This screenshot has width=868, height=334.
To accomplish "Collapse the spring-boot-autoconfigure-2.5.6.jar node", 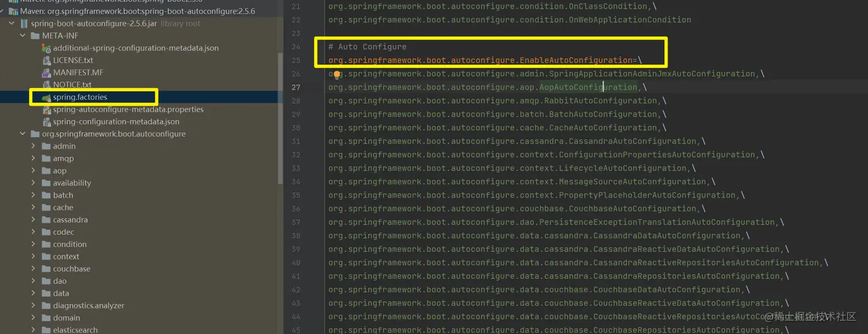I will [x=12, y=24].
